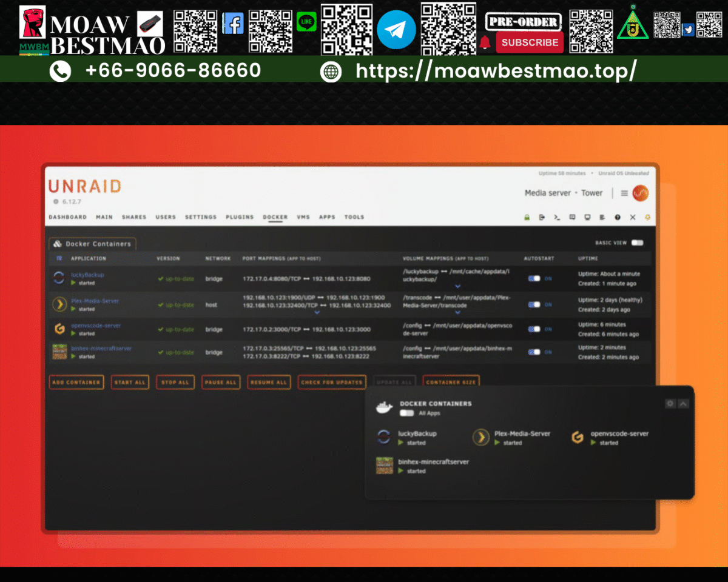This screenshot has height=582, width=728.
Task: Open the web terminal icon in the header
Action: (x=556, y=216)
